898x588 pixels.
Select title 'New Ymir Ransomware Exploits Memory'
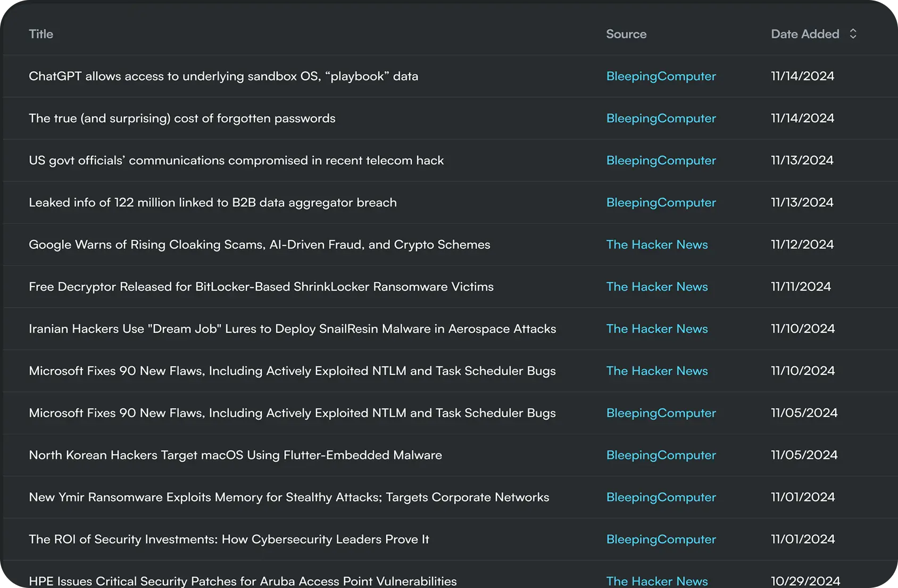(289, 497)
